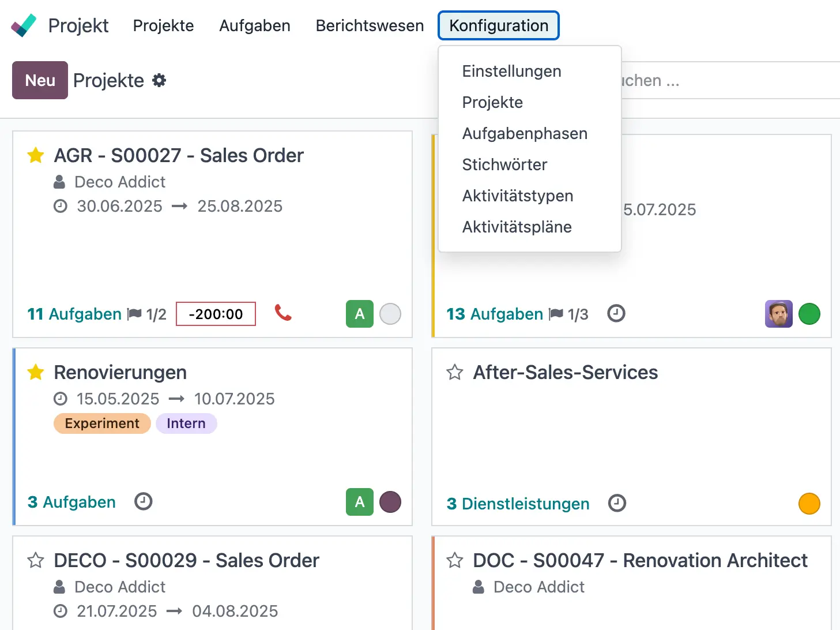Open the Projekt app home icon

click(x=23, y=25)
